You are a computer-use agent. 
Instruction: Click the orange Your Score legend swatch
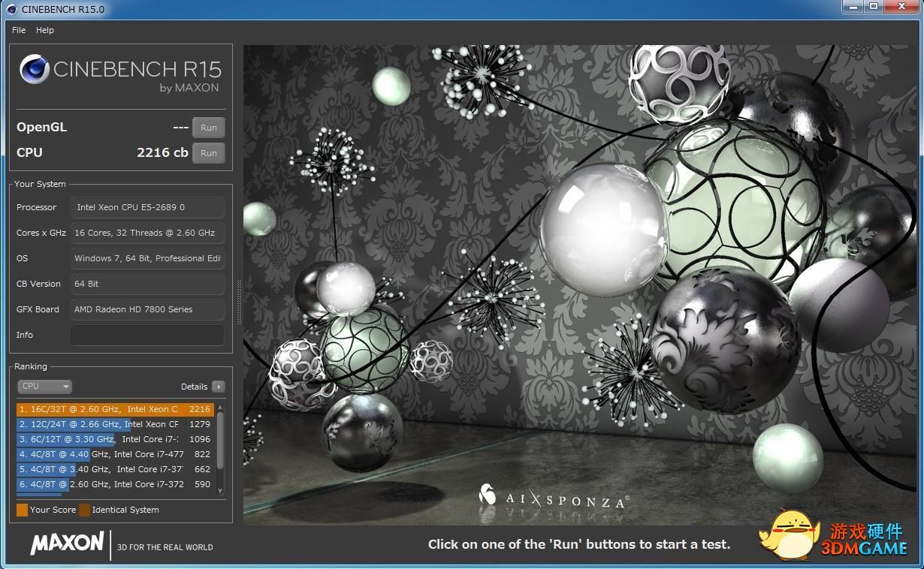click(23, 510)
